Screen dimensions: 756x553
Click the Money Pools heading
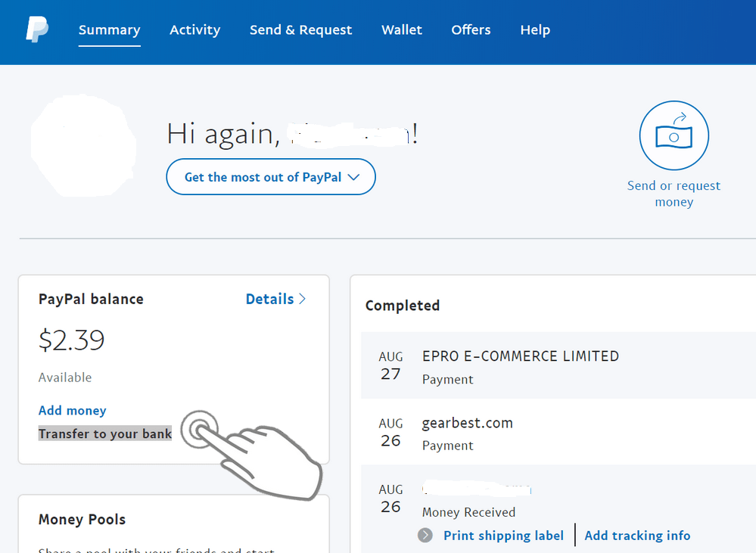[82, 519]
